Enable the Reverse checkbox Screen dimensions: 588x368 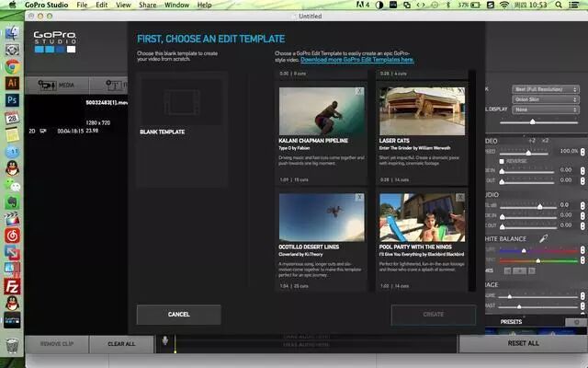coord(502,161)
